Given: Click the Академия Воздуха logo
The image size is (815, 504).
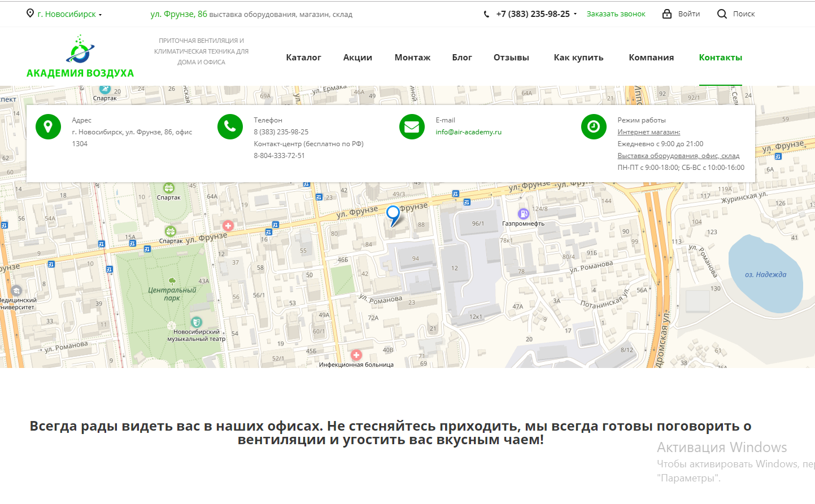Looking at the screenshot, I should pyautogui.click(x=80, y=56).
